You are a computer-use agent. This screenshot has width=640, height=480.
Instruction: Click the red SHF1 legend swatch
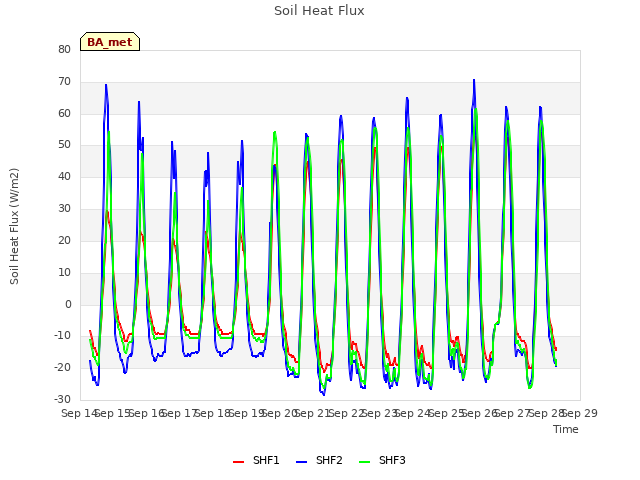click(x=238, y=462)
